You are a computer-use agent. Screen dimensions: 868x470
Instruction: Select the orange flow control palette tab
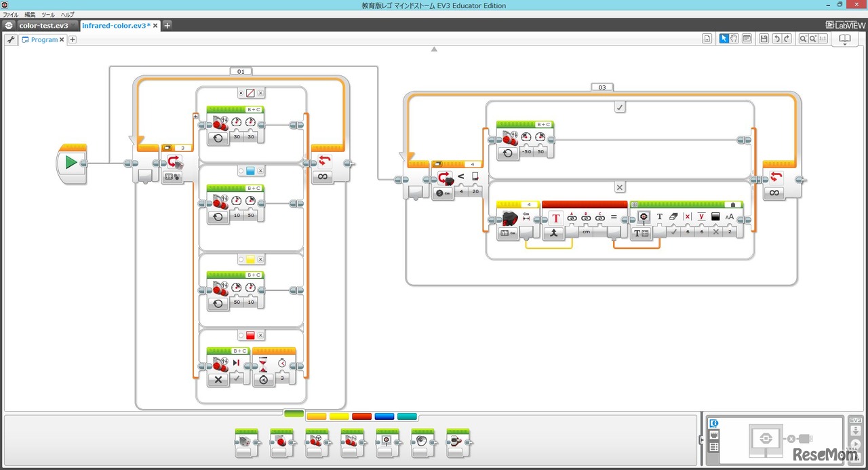(x=316, y=416)
